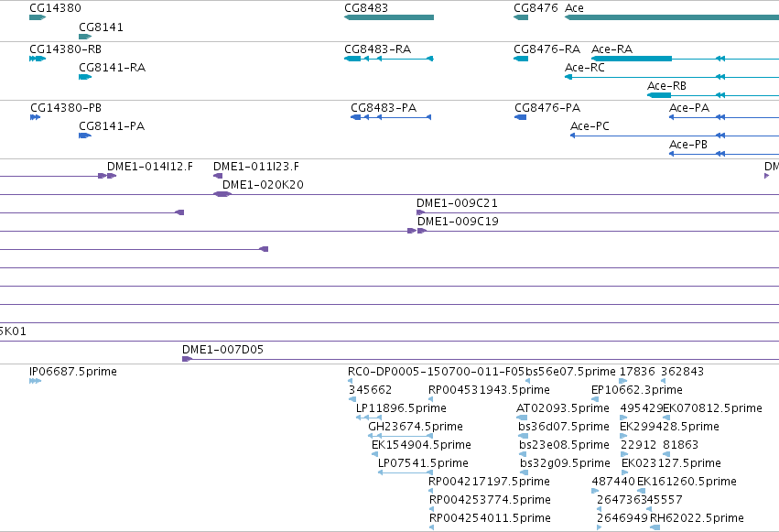Select the Ace-RB transcript exon block
779x532 pixels.
click(659, 95)
